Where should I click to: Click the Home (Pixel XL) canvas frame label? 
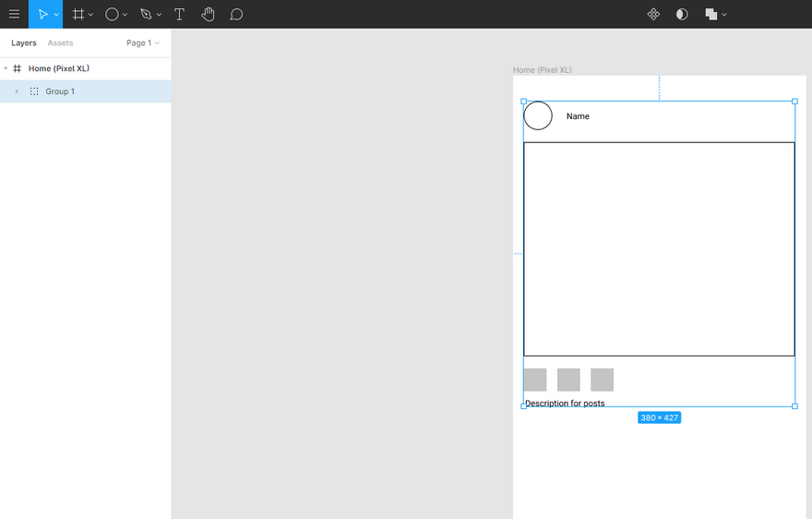tap(542, 70)
